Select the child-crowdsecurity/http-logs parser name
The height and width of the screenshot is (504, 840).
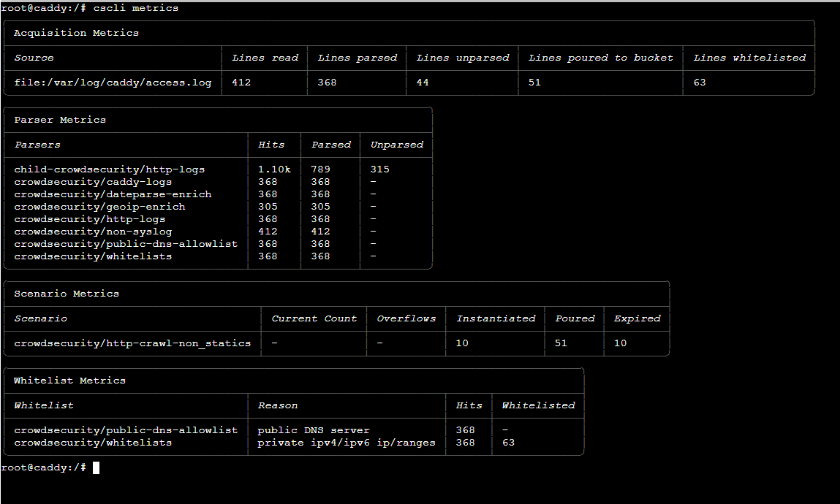point(109,169)
